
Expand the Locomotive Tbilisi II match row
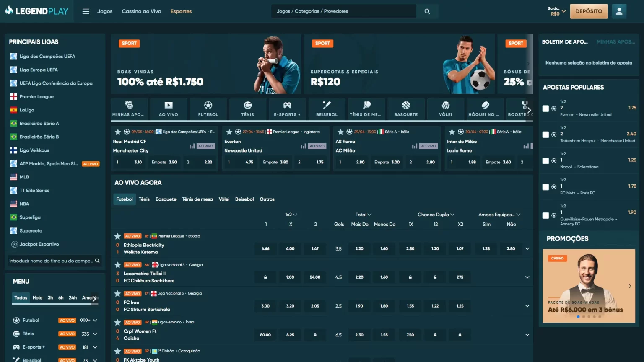tap(527, 277)
